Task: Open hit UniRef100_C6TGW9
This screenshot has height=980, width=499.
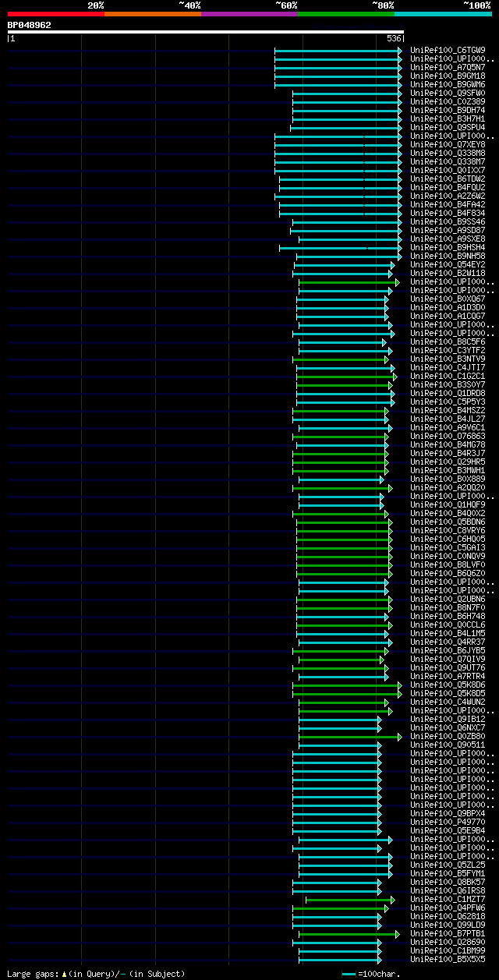Action: pyautogui.click(x=448, y=51)
